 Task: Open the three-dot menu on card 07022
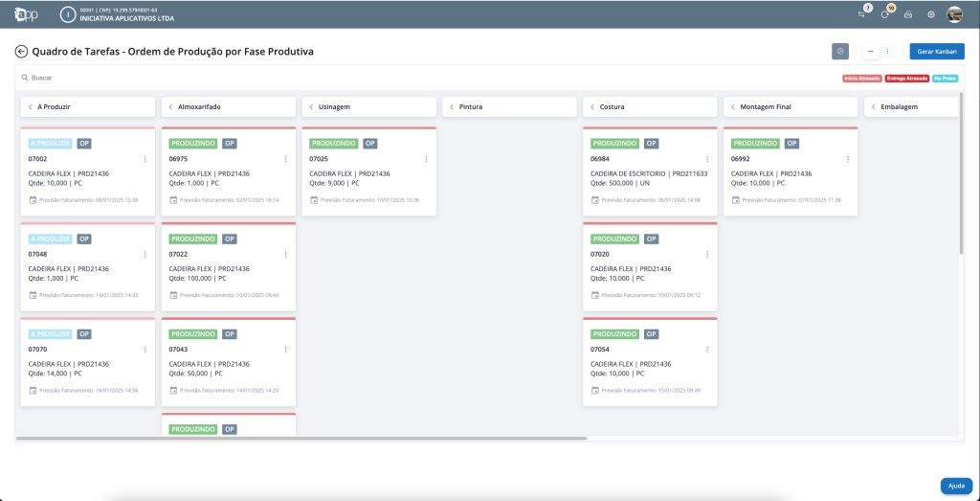[285, 254]
